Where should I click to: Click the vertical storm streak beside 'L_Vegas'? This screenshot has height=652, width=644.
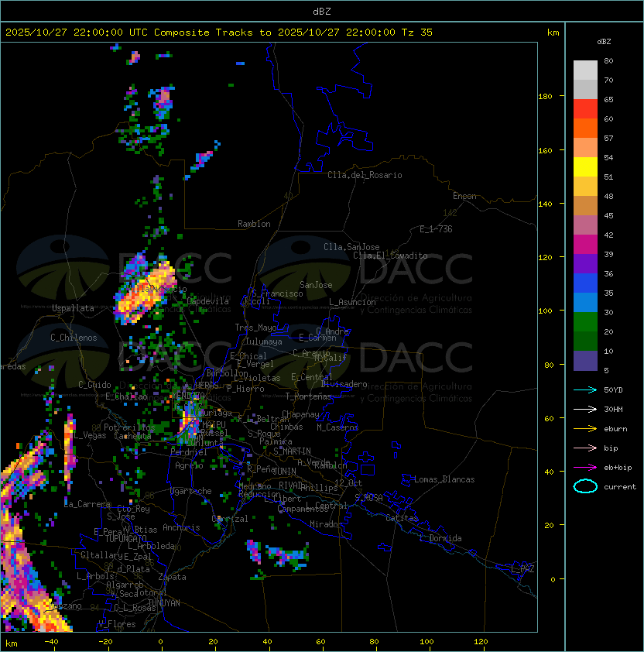point(70,451)
